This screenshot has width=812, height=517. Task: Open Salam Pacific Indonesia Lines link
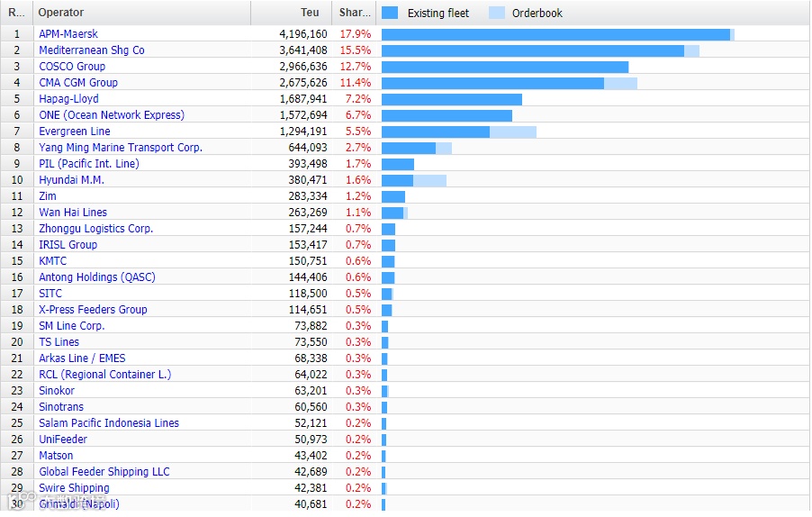[109, 423]
